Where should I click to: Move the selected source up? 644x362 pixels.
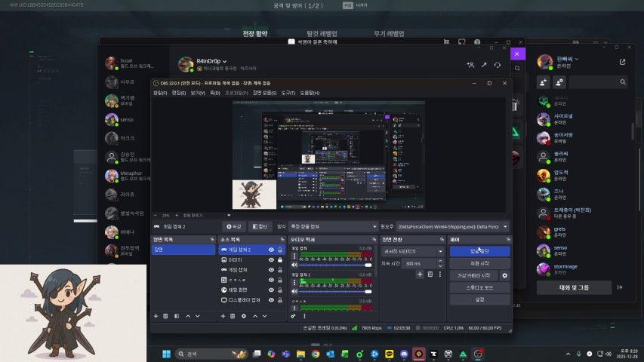[255, 316]
